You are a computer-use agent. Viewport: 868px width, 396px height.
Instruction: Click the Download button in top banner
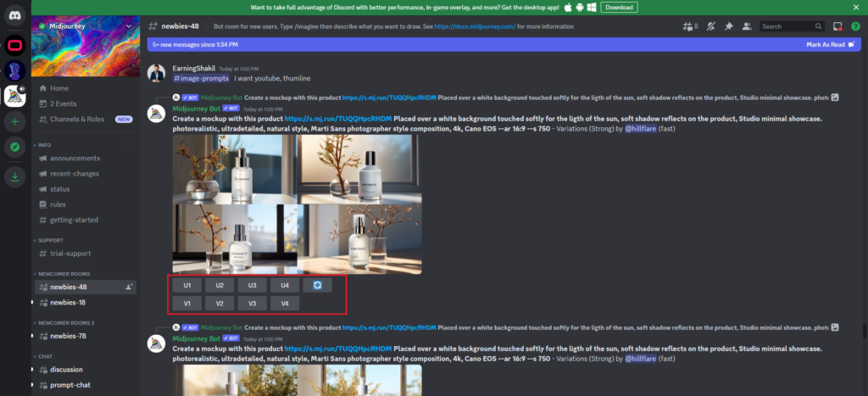click(619, 7)
